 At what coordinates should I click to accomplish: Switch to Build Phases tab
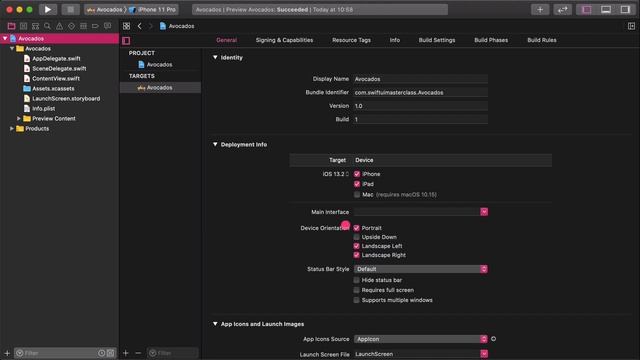click(x=491, y=40)
